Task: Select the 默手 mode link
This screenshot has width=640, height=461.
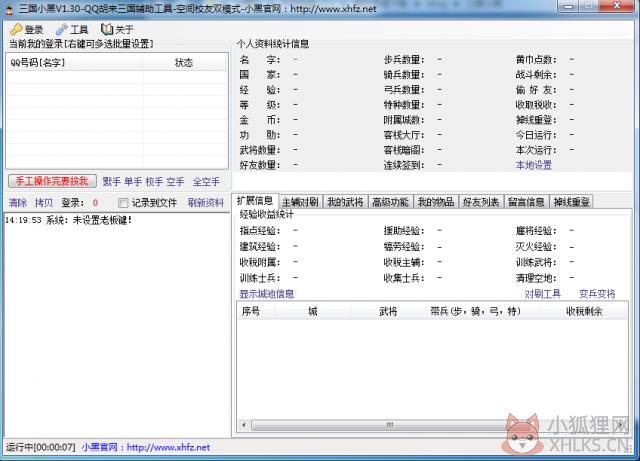Action: (111, 181)
